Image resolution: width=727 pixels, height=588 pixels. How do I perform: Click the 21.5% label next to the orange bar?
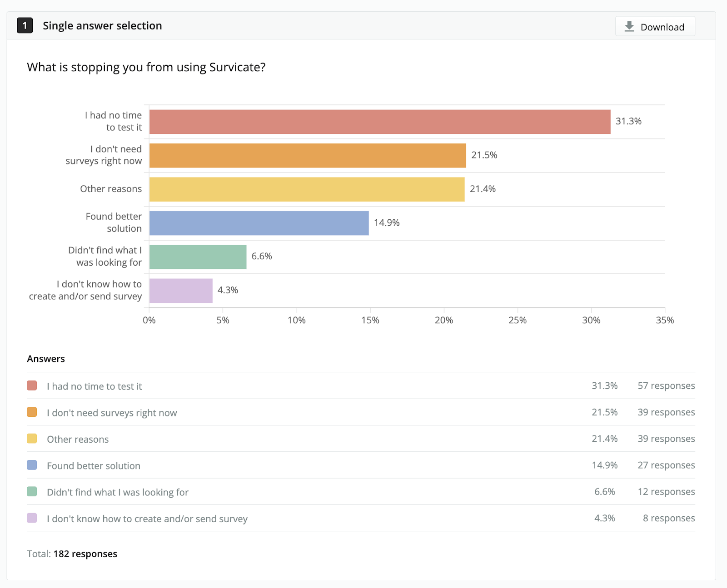point(484,155)
